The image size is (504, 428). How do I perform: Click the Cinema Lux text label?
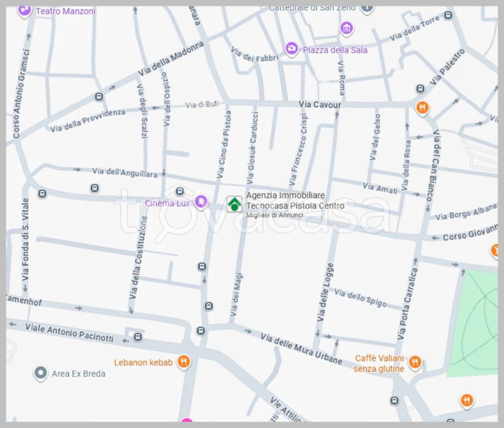[x=167, y=203]
